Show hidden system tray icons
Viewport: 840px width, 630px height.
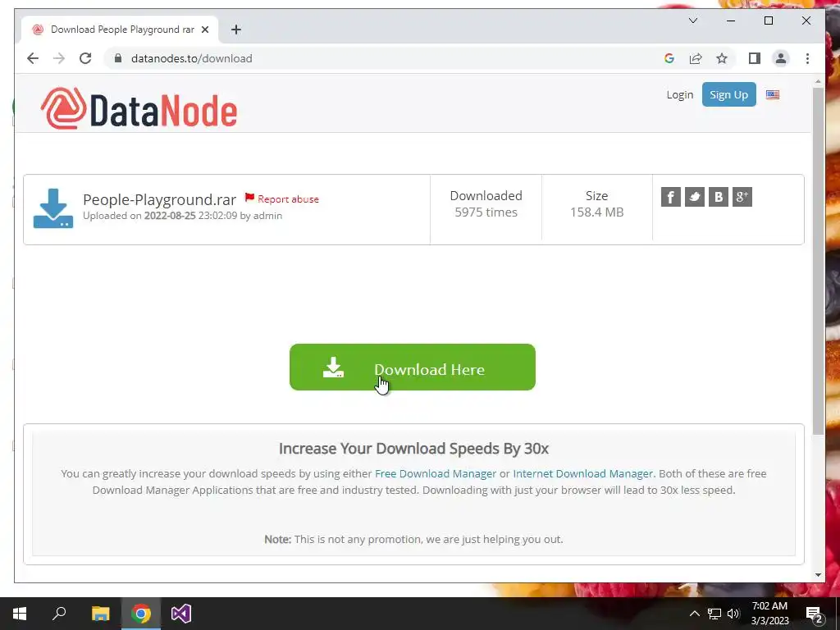point(694,614)
